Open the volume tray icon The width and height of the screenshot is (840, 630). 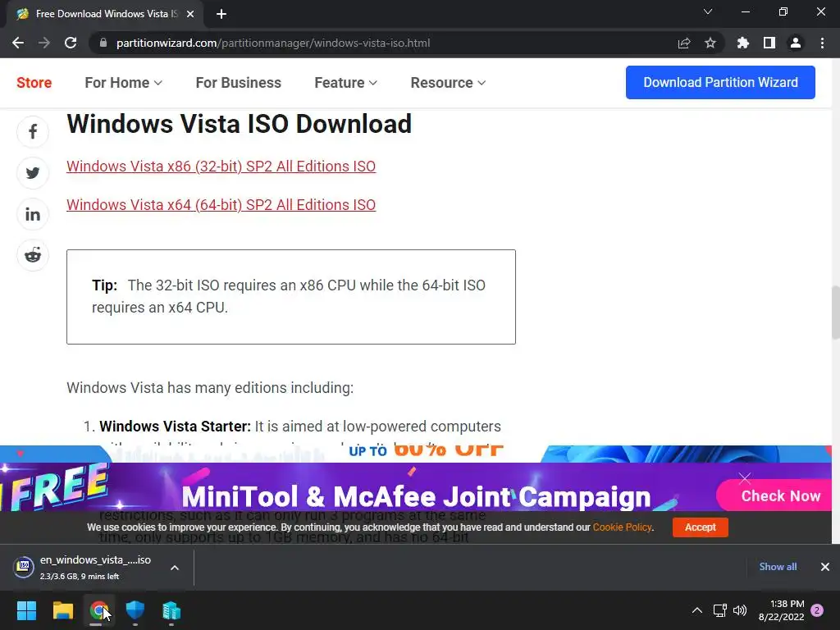tap(740, 610)
